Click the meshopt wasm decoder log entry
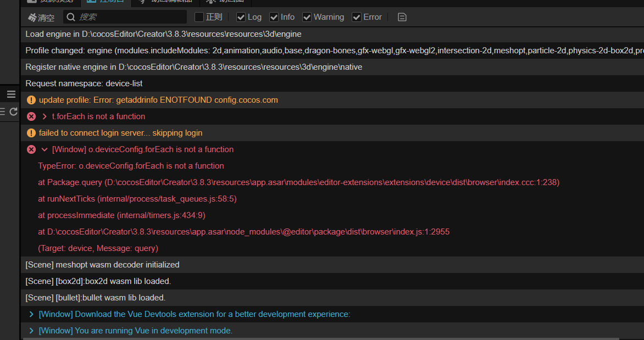 pyautogui.click(x=102, y=265)
